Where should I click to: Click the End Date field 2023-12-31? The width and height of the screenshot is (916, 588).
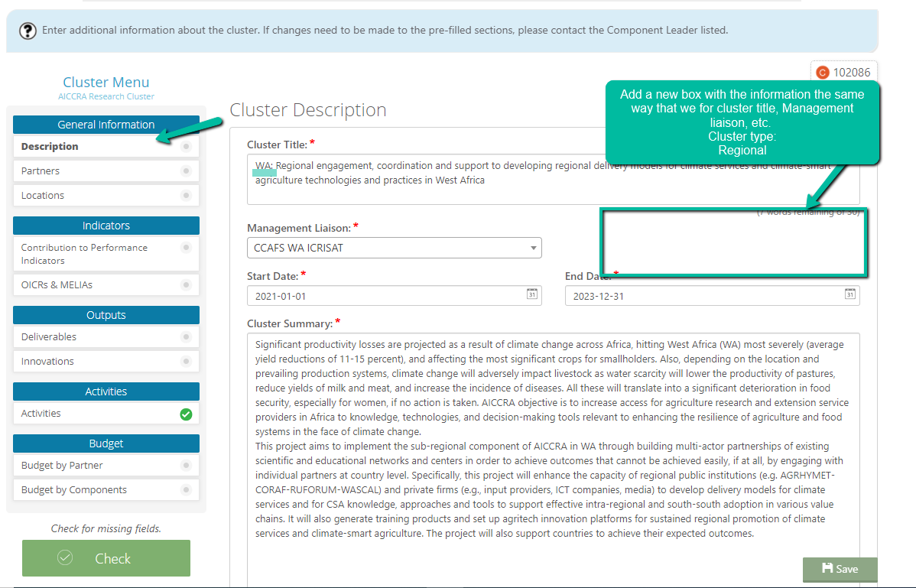coord(712,296)
